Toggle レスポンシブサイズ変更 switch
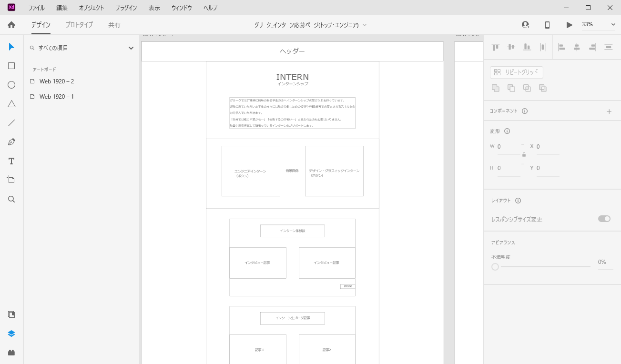621x364 pixels. click(604, 219)
